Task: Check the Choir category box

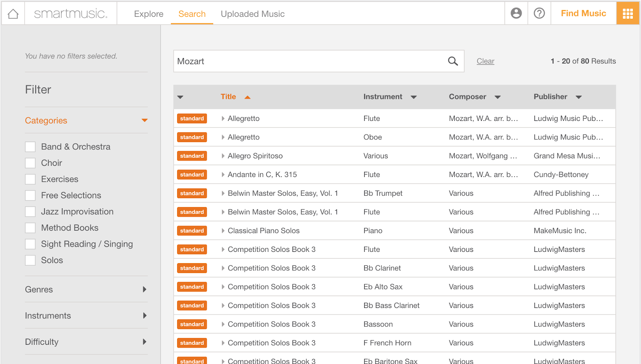Action: (30, 163)
